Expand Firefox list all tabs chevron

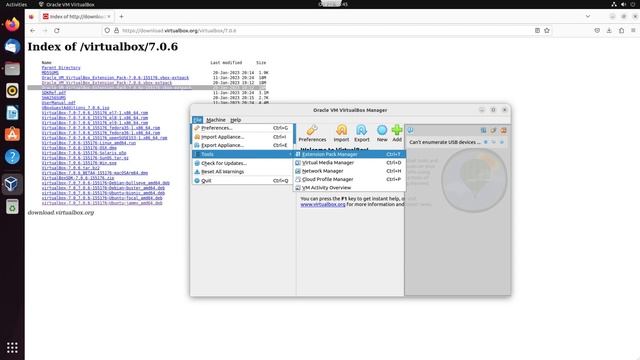[588, 17]
